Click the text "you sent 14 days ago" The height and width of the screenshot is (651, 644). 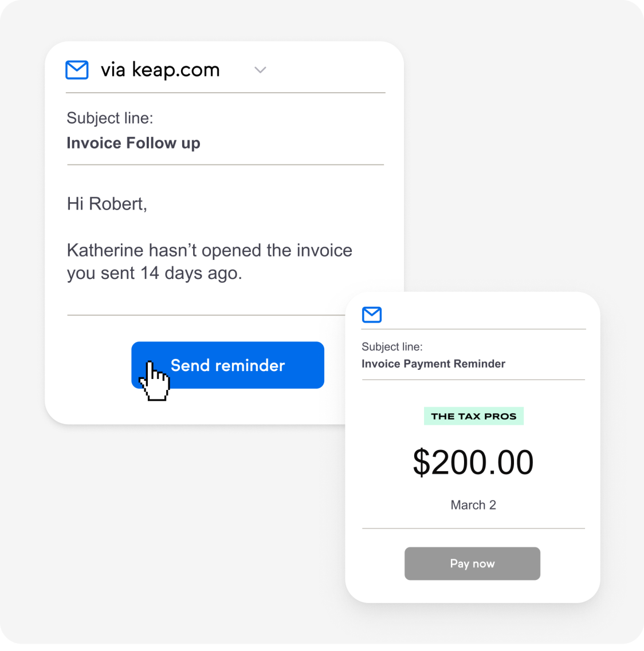(154, 273)
